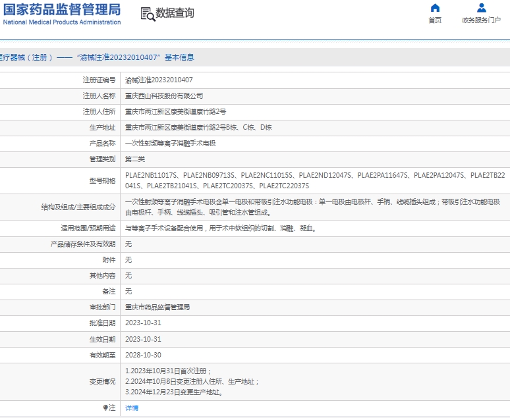This screenshot has width=510, height=420.
Task: Click the 政务服务门户 label
Action: coord(482,20)
